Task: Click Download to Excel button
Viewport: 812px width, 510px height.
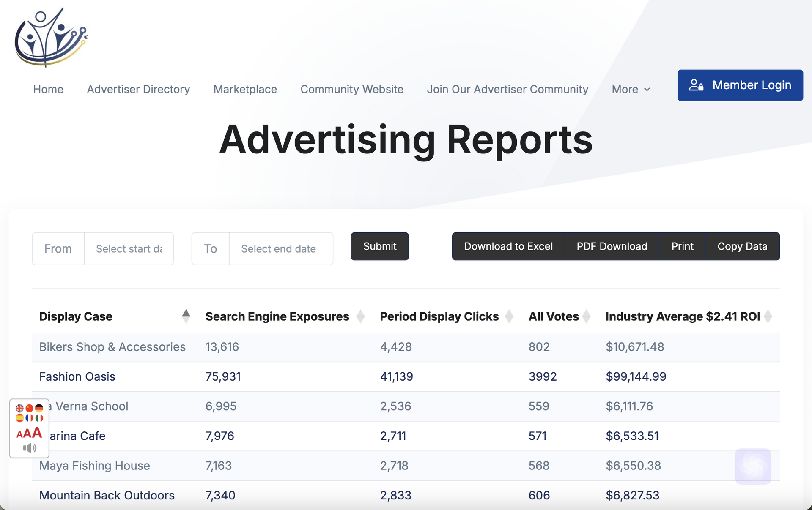Action: [508, 246]
